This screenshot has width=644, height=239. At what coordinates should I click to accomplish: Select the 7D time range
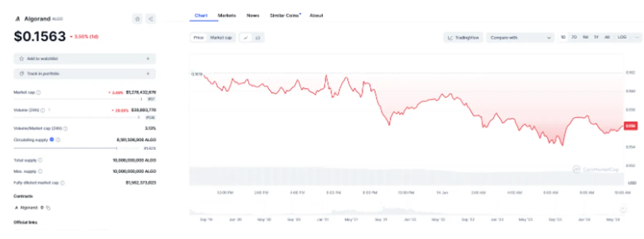pyautogui.click(x=574, y=37)
